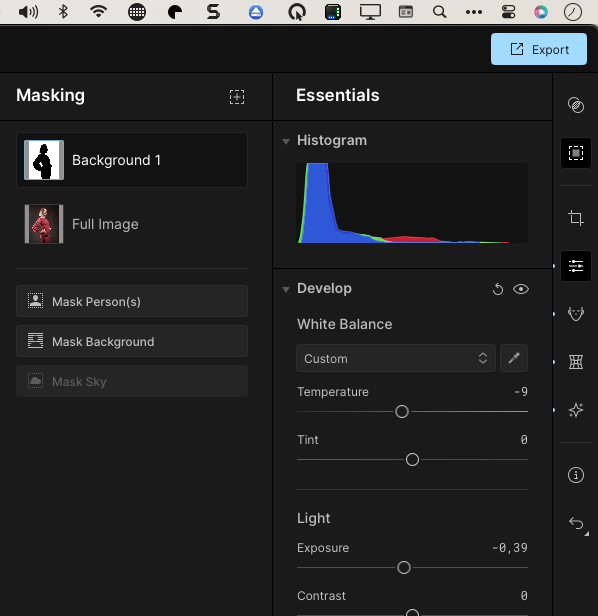The image size is (598, 616).
Task: Open the Geometry perspective grid icon
Action: [576, 362]
